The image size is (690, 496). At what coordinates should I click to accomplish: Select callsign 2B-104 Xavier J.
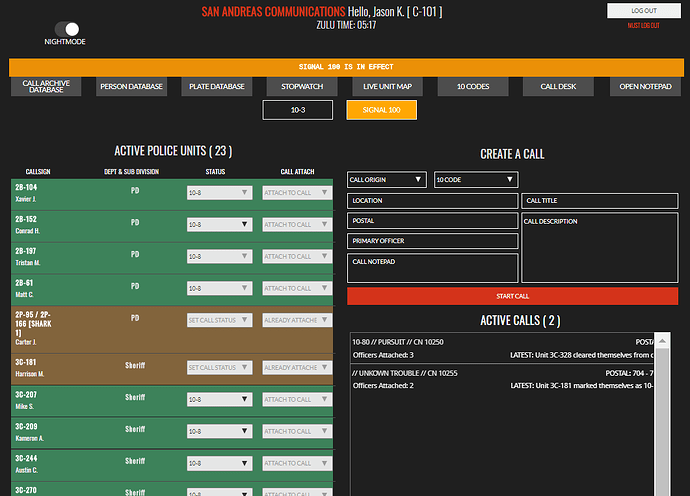pos(26,193)
